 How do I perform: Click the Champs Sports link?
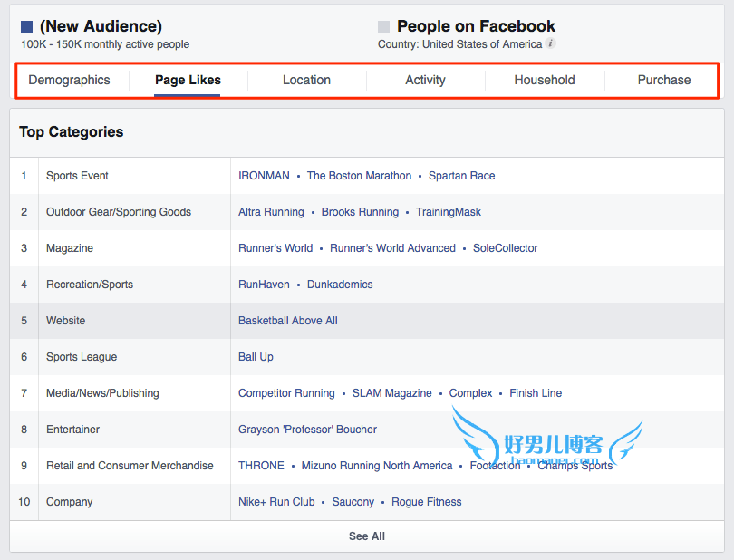click(575, 466)
